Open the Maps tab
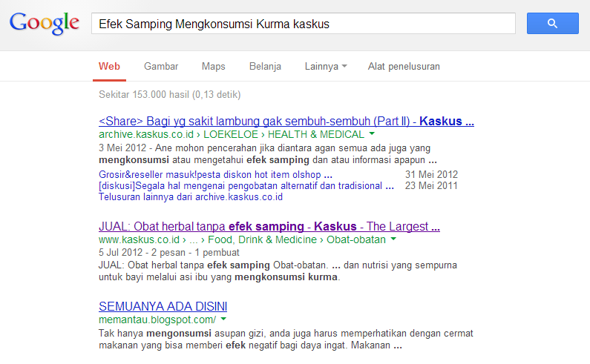The width and height of the screenshot is (590, 364). click(x=213, y=67)
